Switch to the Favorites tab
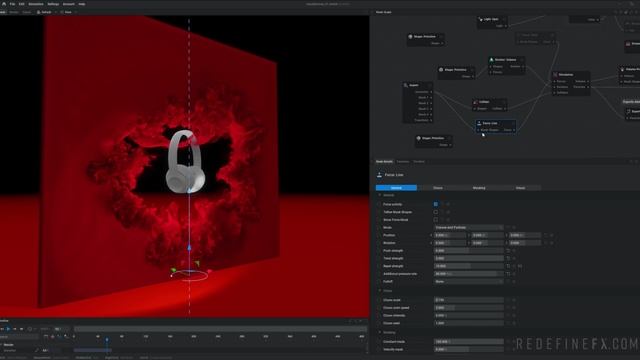Screen dimensions: 640x360 (403, 162)
